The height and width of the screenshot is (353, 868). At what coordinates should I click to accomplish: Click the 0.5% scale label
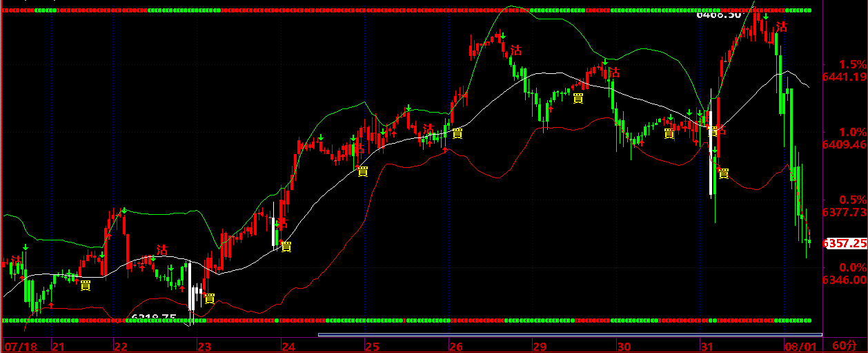pos(853,200)
